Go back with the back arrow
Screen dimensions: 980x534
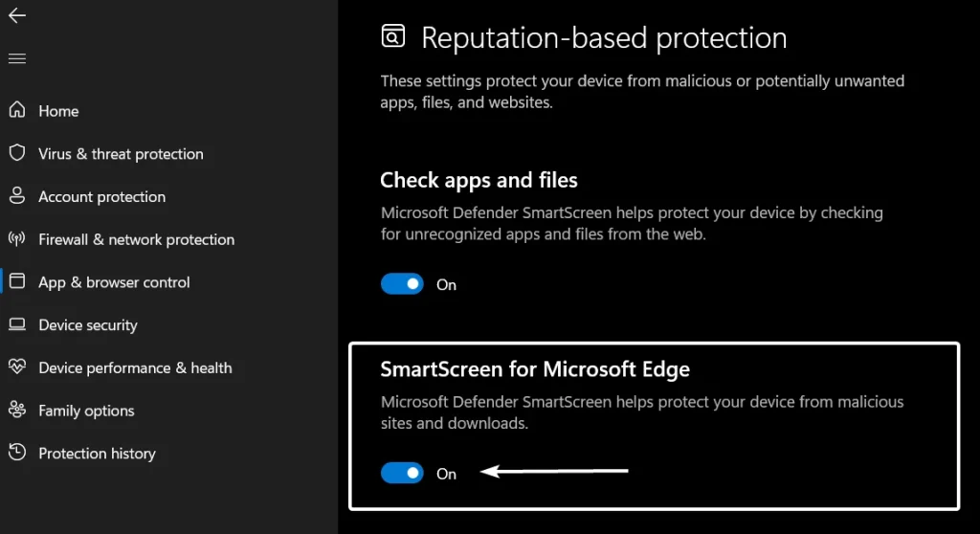coord(17,15)
